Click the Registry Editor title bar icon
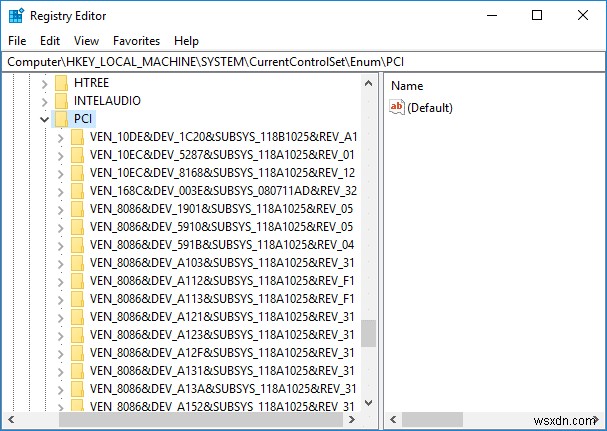 click(16, 16)
